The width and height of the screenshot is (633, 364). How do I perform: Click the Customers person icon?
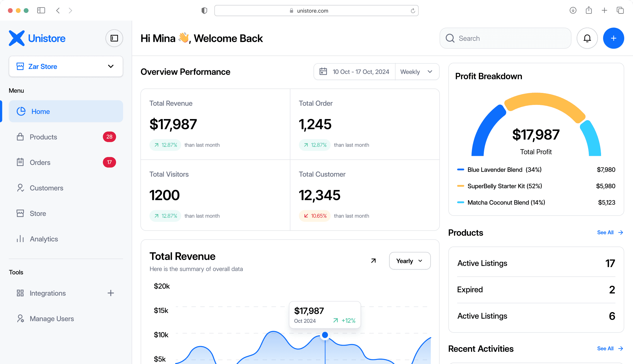tap(20, 188)
